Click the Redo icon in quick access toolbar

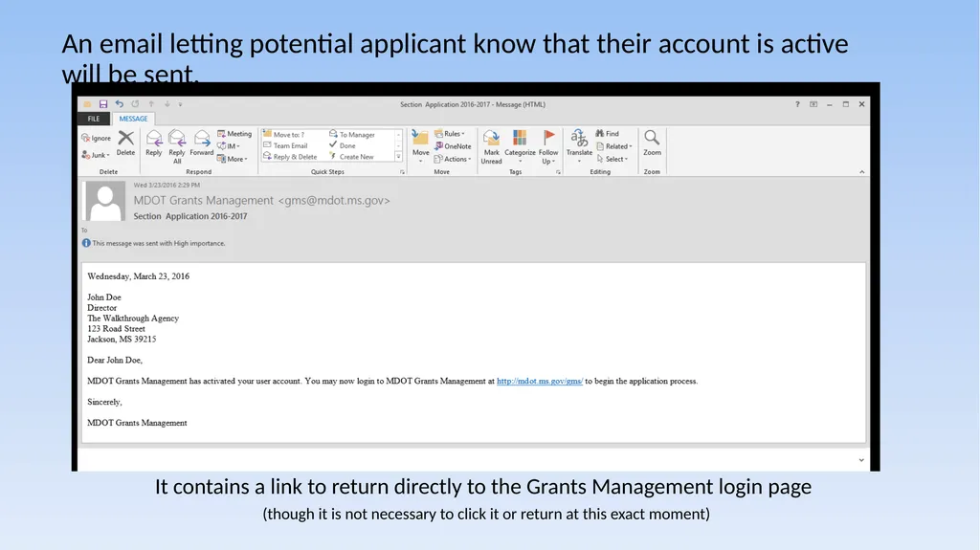click(x=135, y=104)
